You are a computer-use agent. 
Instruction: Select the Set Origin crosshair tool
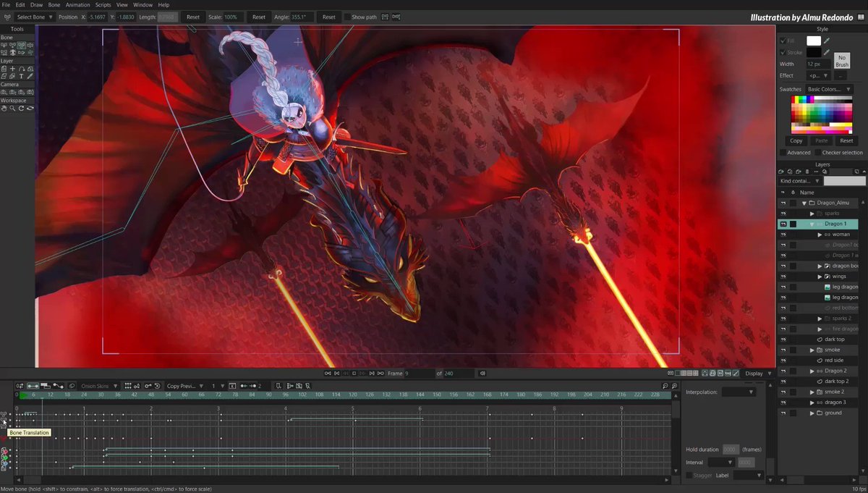point(12,69)
